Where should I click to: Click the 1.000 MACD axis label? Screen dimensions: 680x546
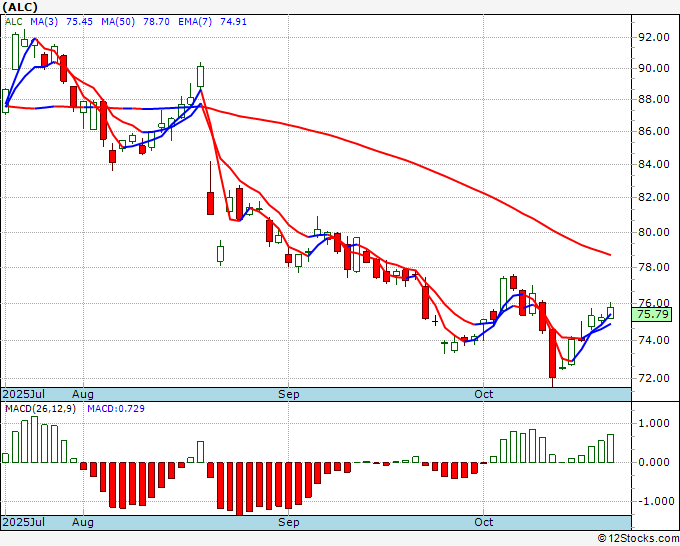pyautogui.click(x=656, y=423)
